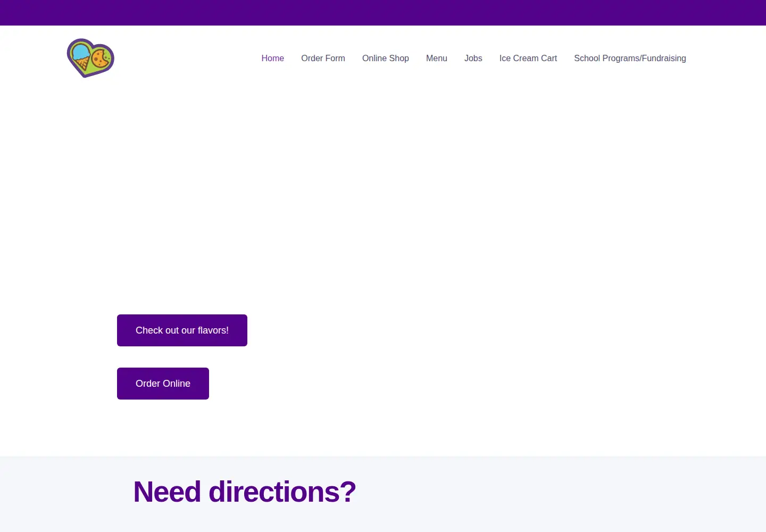This screenshot has width=766, height=532.
Task: Click the "Need directions?" heading
Action: (245, 492)
